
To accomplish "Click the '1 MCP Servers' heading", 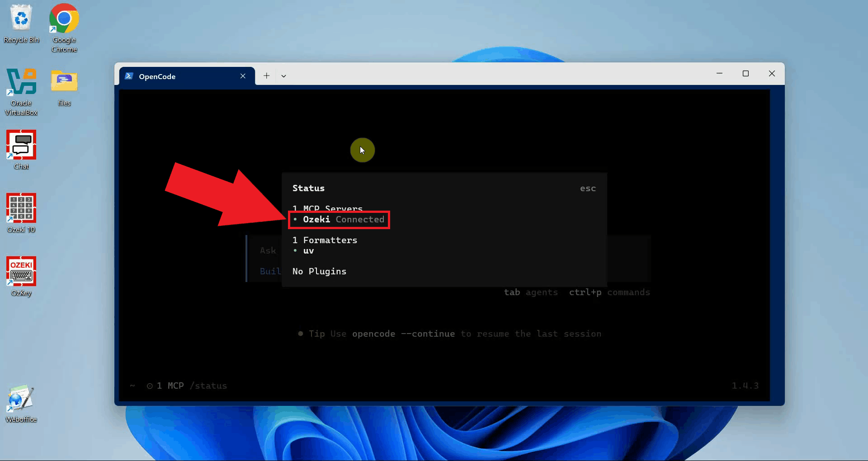I will (x=327, y=208).
